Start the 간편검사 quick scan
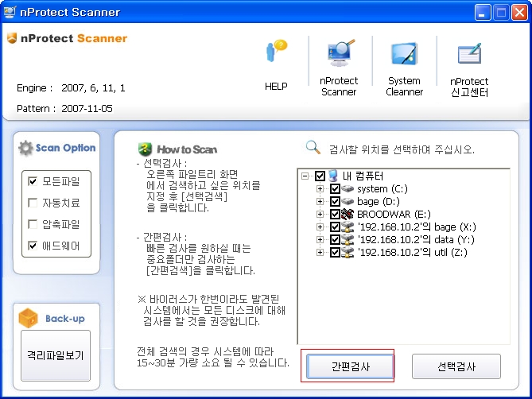This screenshot has width=532, height=399. [x=350, y=366]
